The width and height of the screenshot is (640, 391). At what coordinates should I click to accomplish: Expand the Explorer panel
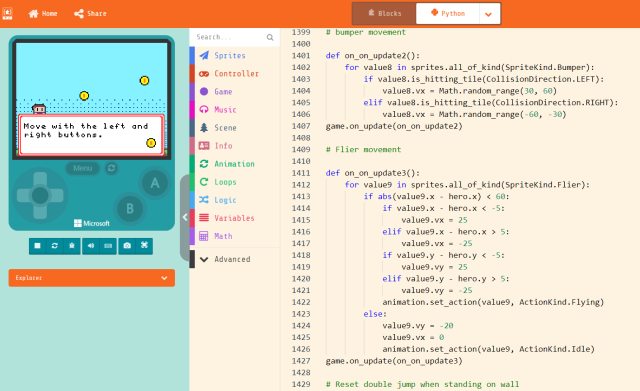[91, 278]
